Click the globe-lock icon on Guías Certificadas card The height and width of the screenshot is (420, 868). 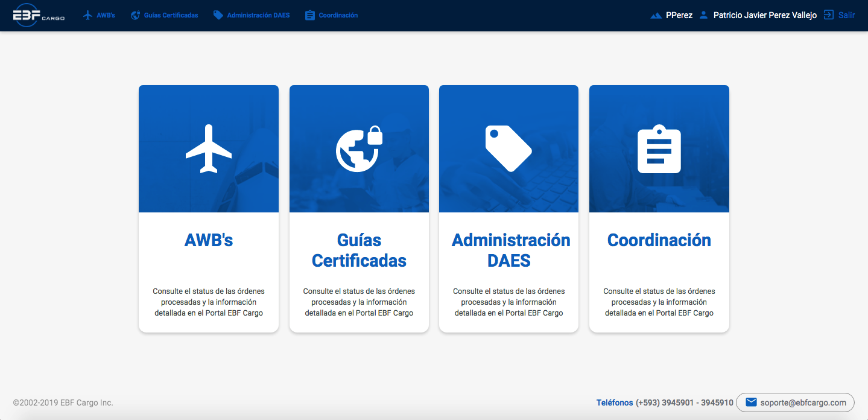point(360,149)
